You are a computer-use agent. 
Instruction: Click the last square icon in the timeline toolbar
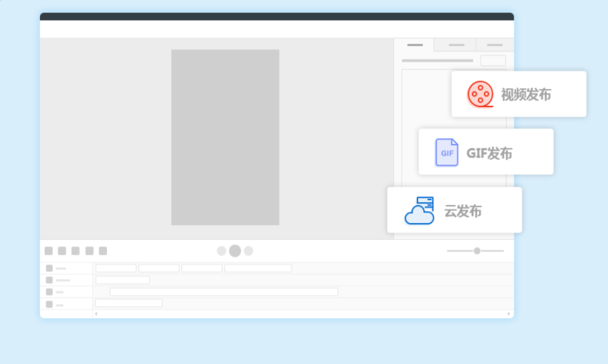(x=103, y=251)
